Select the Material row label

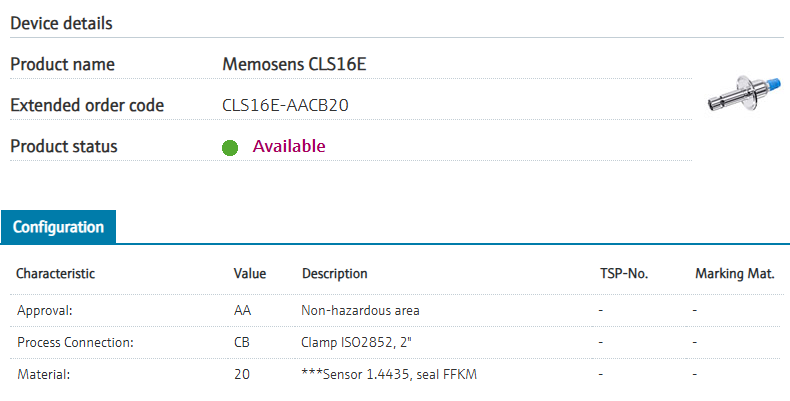coord(44,374)
